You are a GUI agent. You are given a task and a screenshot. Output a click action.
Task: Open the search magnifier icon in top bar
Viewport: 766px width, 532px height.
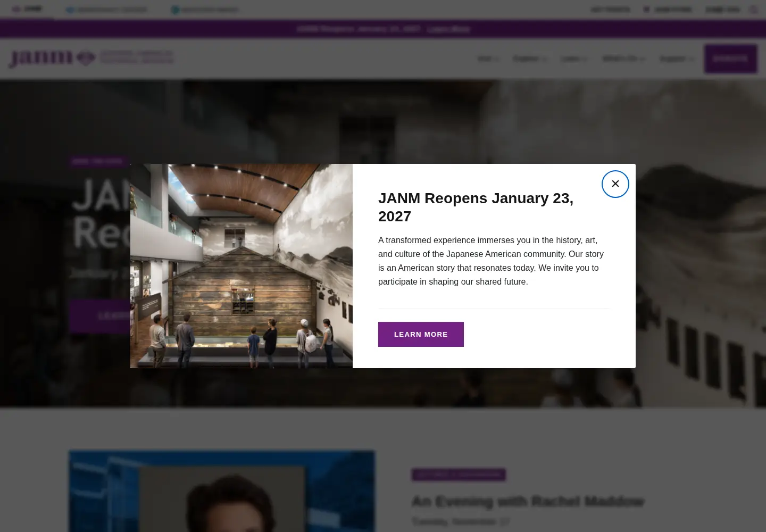point(754,10)
